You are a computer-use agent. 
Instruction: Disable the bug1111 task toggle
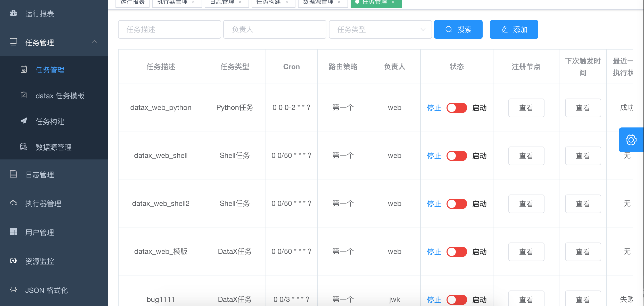click(457, 299)
